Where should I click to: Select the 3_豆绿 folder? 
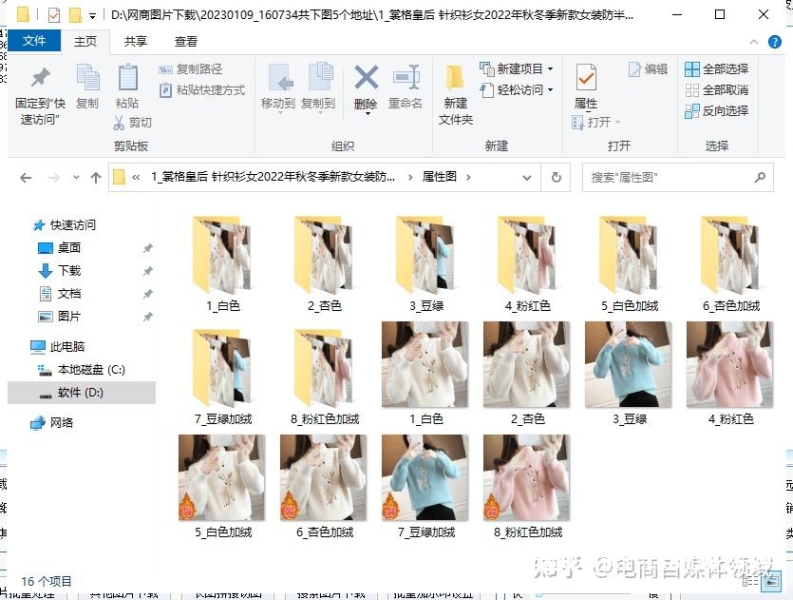[426, 263]
